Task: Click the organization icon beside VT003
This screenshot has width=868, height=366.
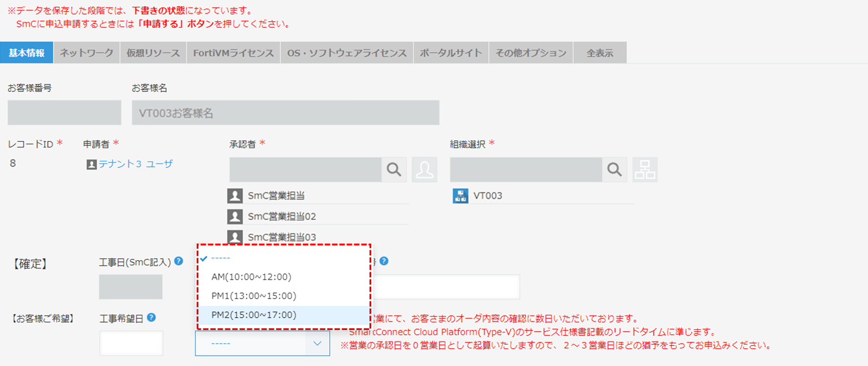Action: point(460,195)
